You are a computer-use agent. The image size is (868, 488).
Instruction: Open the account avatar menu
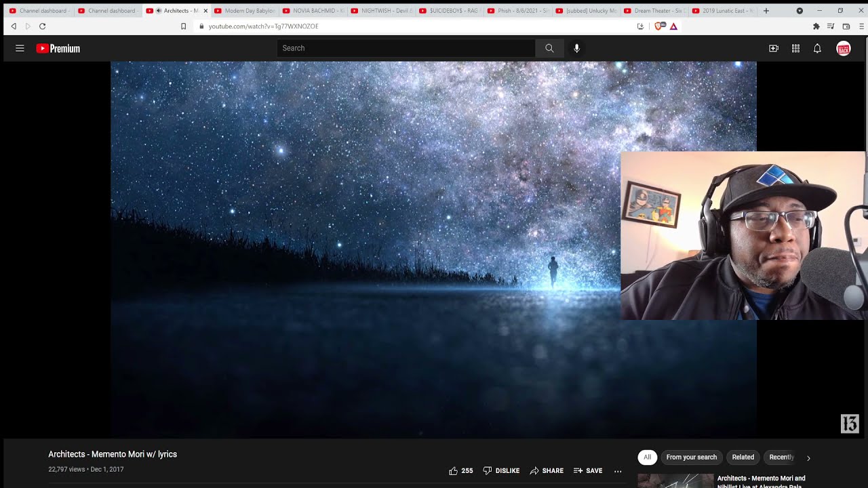pos(844,48)
